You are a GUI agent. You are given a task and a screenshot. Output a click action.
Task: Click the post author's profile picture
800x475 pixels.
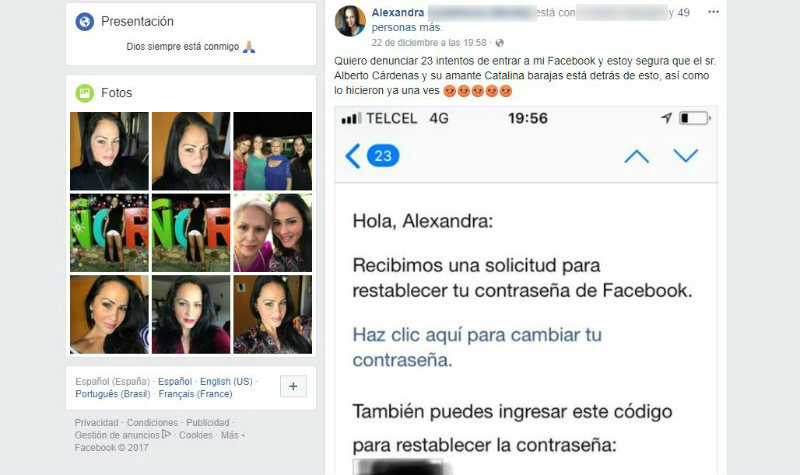click(350, 21)
